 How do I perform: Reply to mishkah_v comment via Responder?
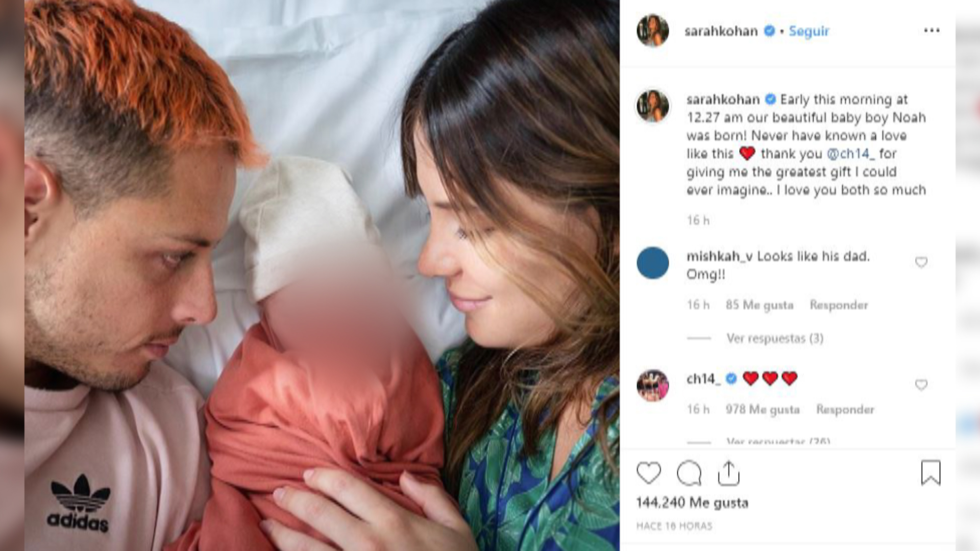click(x=839, y=305)
